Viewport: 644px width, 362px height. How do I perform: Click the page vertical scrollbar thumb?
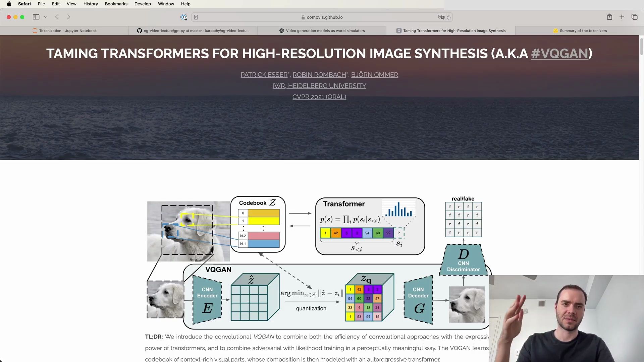641,46
